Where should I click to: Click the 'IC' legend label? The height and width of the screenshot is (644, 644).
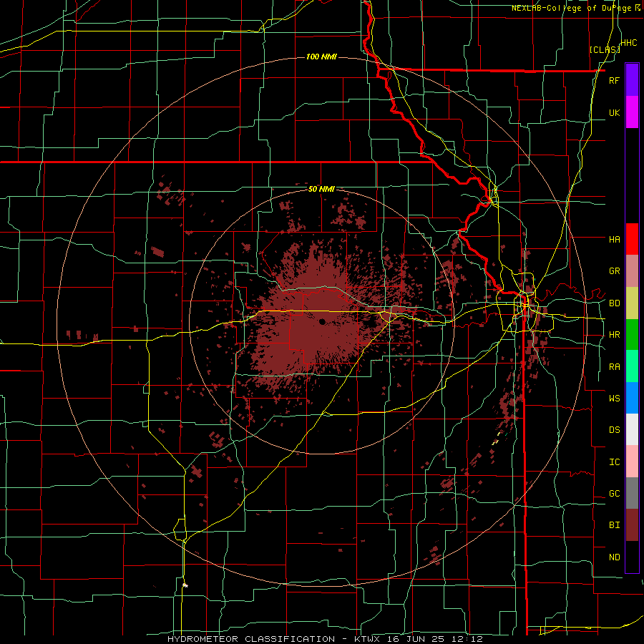614,462
